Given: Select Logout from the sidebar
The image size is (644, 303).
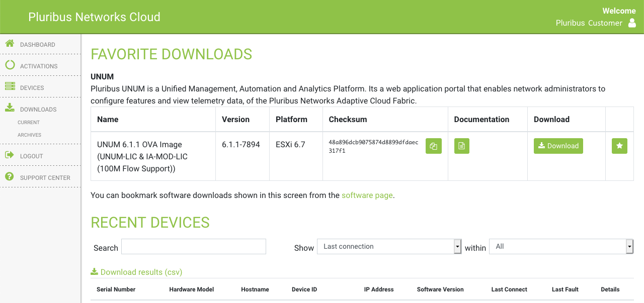Looking at the screenshot, I should point(32,156).
